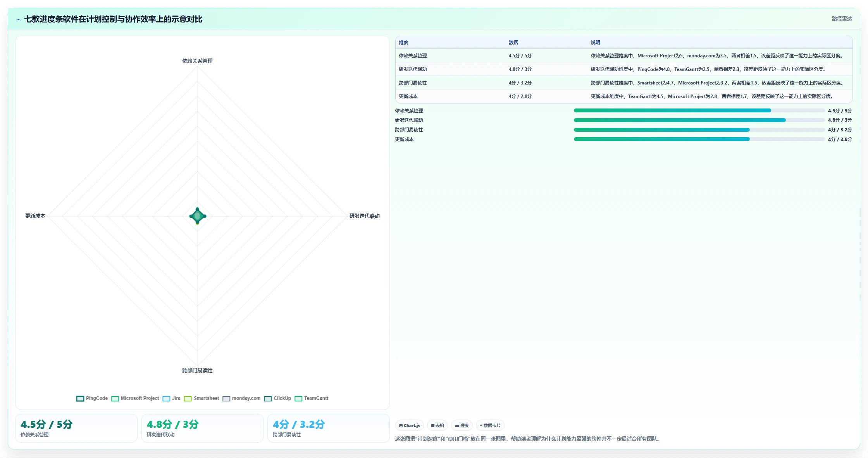Hide the Jira dataset via legend
Viewport: 868px width, 458px height.
(x=172, y=398)
